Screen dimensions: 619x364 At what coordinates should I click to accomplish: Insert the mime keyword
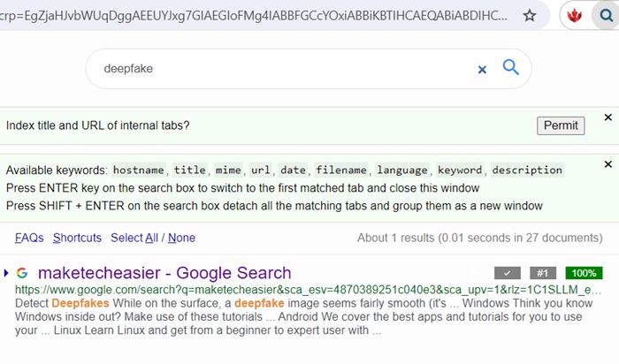coord(228,170)
